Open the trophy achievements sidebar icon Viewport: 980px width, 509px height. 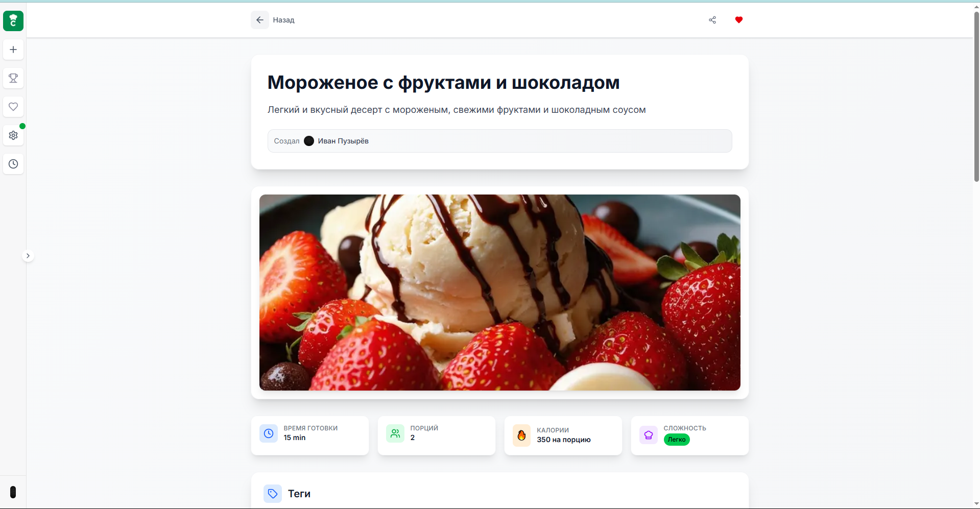(x=13, y=78)
